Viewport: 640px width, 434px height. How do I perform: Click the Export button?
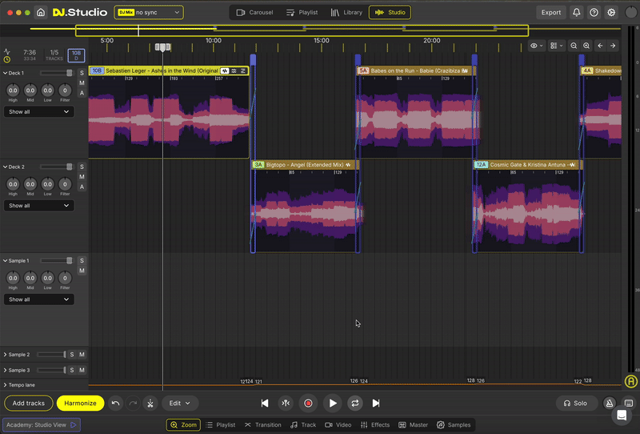tap(551, 12)
